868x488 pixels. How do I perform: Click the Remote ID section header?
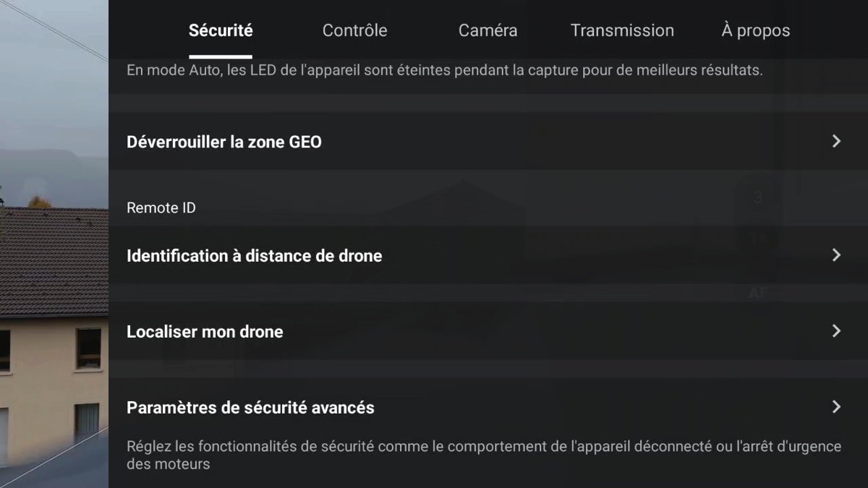click(x=161, y=208)
